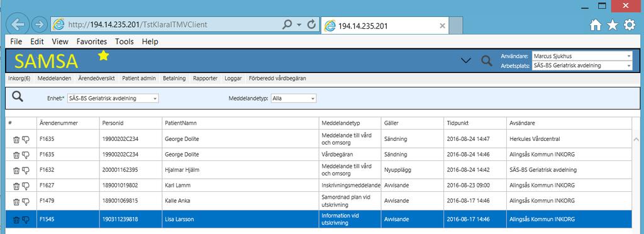Open the Edit menu

pyautogui.click(x=37, y=42)
